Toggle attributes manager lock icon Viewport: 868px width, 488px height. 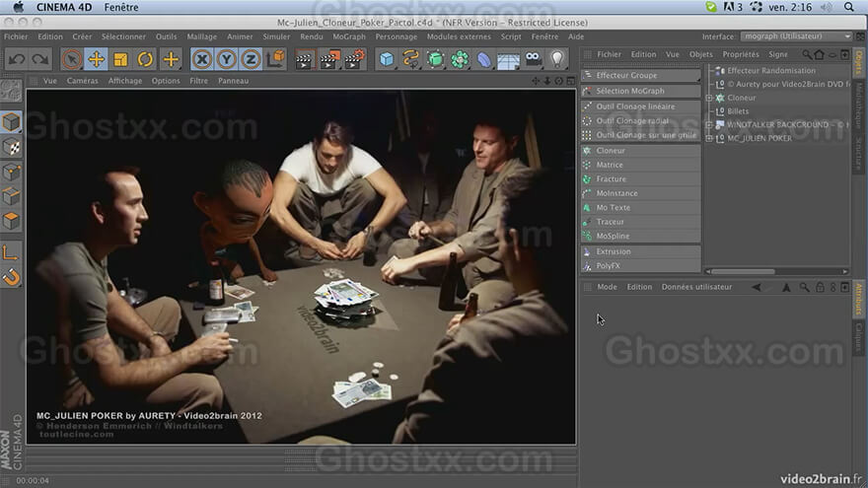820,287
